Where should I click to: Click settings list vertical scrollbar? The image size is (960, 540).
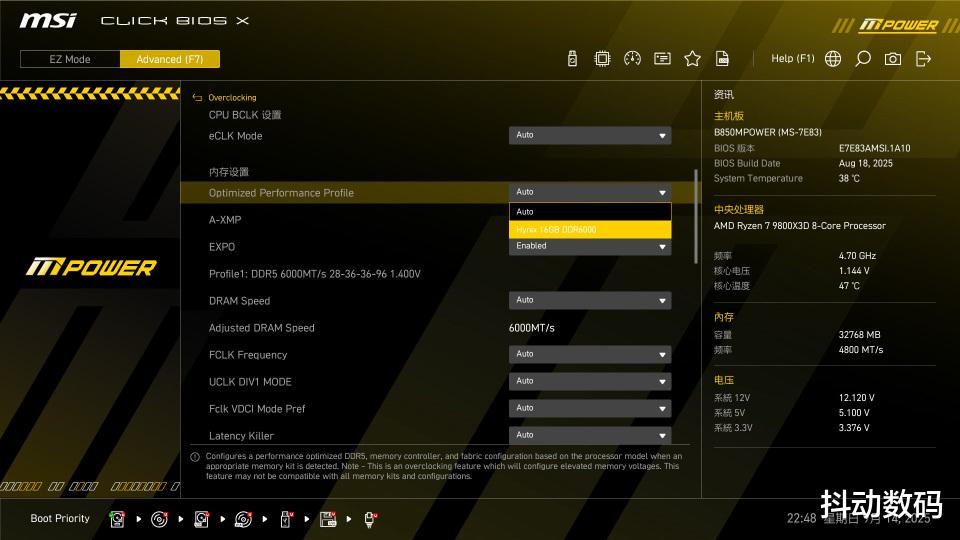pos(696,216)
